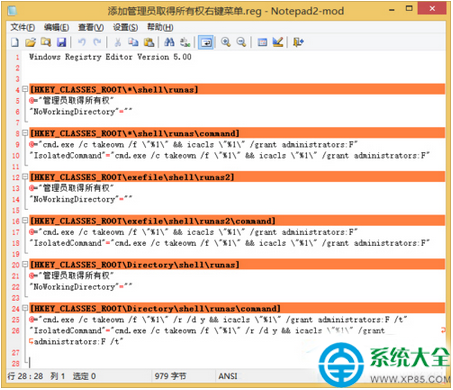Click the Paste clipboard icon

click(x=149, y=42)
